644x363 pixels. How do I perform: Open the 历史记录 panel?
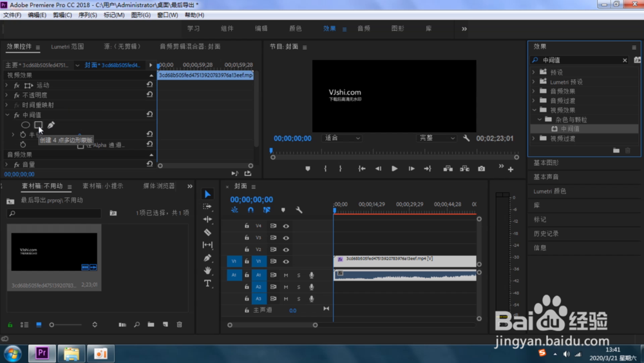pos(546,233)
